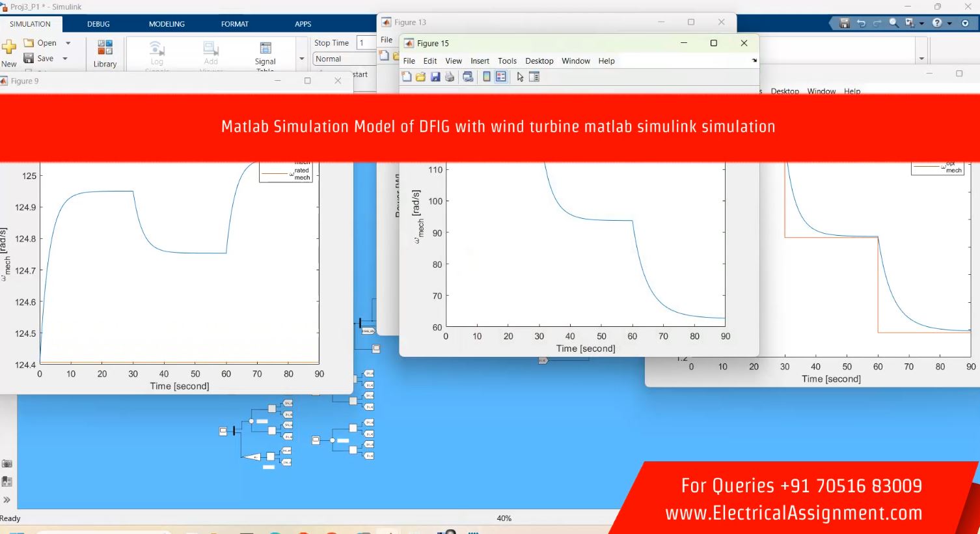
Task: Switch to the MODELING ribbon tab
Action: click(x=167, y=24)
